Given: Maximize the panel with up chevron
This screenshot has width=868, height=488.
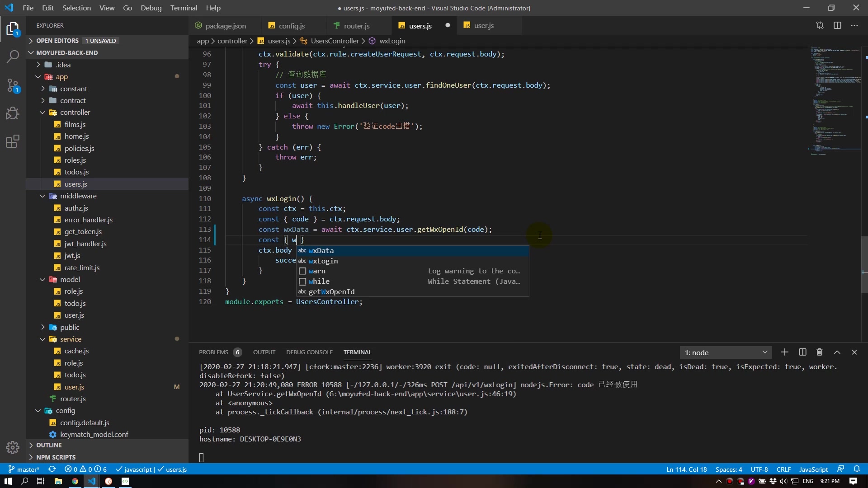Looking at the screenshot, I should pyautogui.click(x=837, y=352).
